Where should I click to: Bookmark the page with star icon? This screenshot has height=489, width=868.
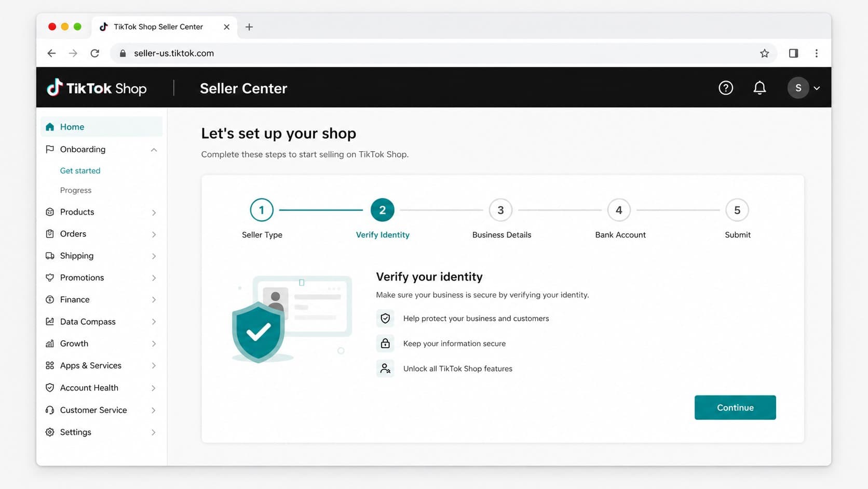click(764, 53)
